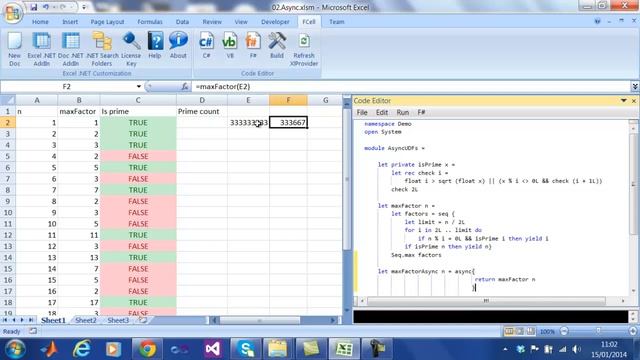This screenshot has height=360, width=640.
Task: Open Code Editor pane options dropdown
Action: (x=624, y=100)
